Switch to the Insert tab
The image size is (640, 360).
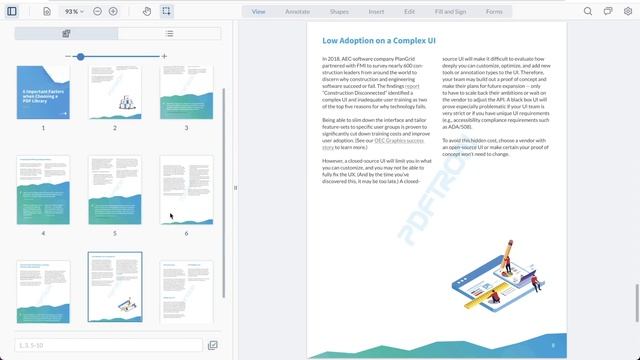[x=376, y=11]
